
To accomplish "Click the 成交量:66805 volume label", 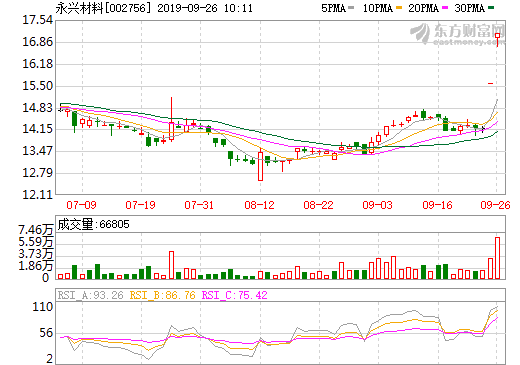I will pyautogui.click(x=93, y=224).
